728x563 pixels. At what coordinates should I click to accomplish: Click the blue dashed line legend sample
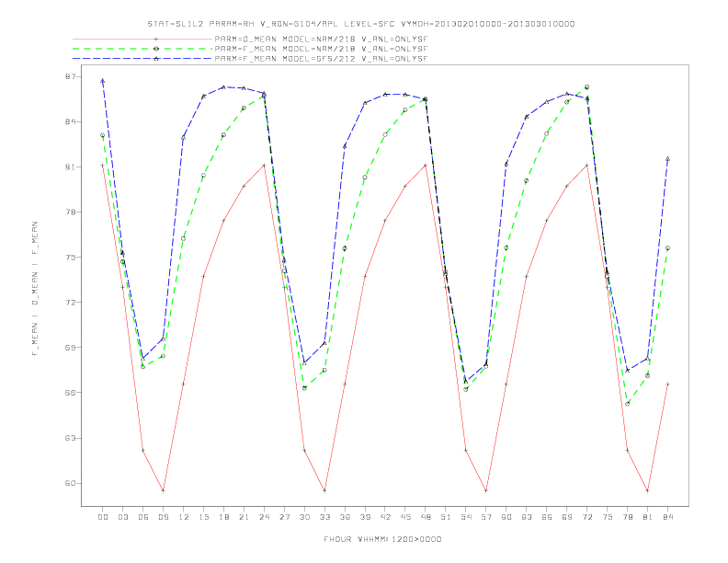coord(142,59)
